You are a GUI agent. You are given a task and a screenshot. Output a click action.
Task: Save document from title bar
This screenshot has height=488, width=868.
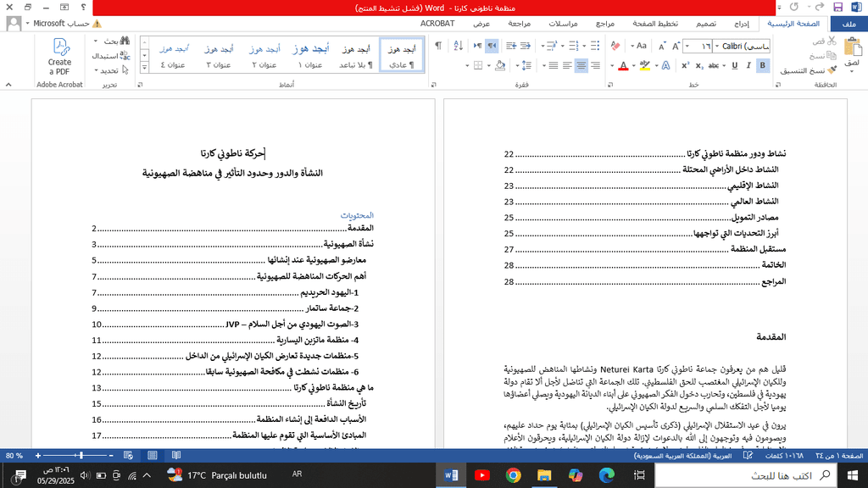point(837,7)
